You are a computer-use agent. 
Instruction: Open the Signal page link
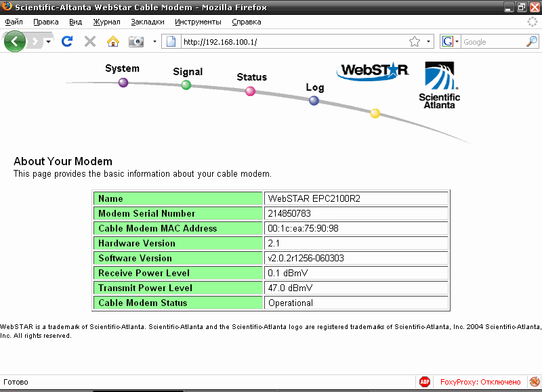point(188,72)
